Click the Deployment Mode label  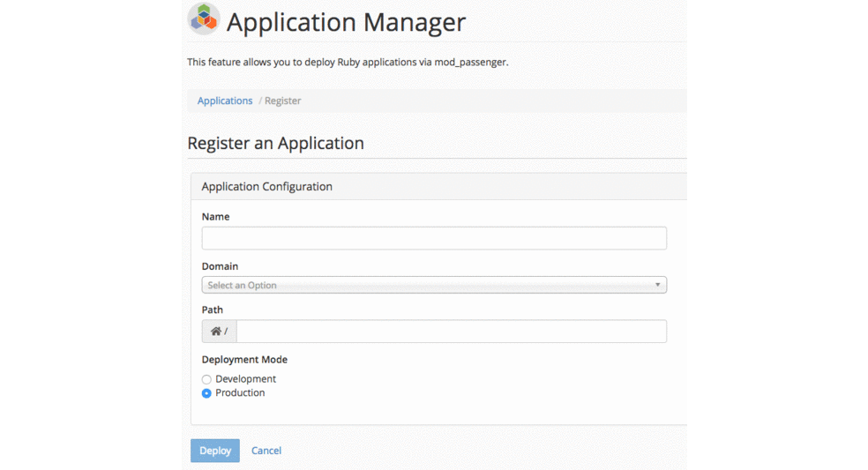pyautogui.click(x=244, y=360)
